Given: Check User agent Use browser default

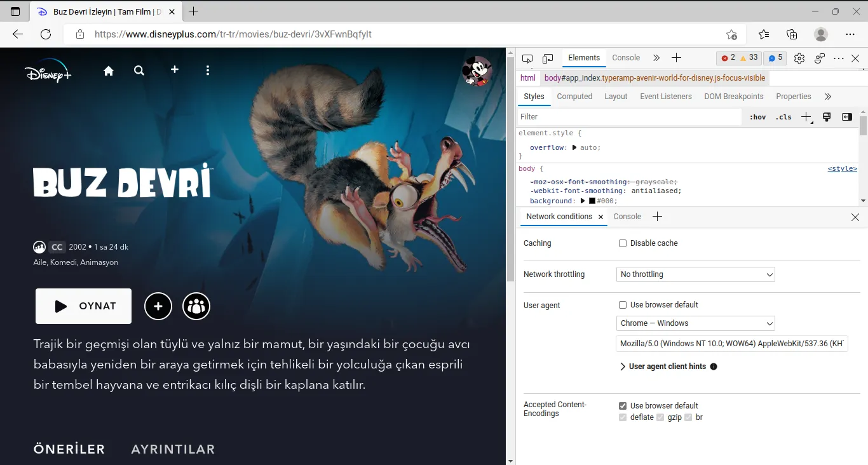Looking at the screenshot, I should point(623,305).
